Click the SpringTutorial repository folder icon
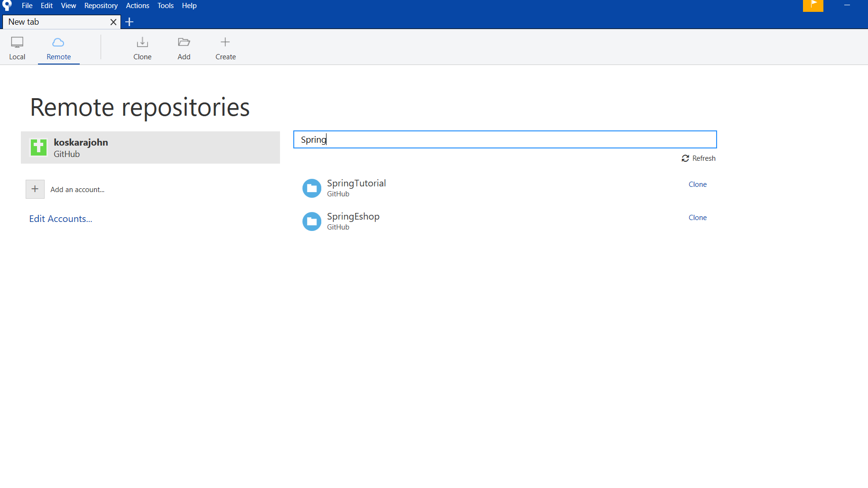868x488 pixels. (312, 188)
